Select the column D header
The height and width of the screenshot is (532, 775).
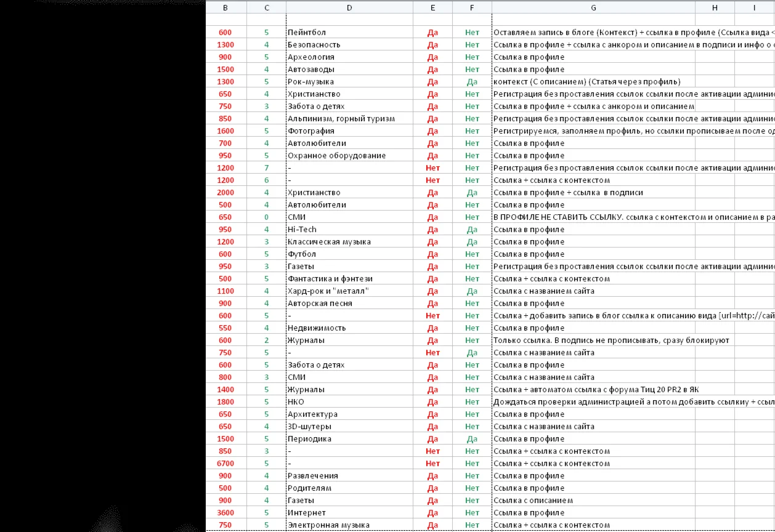coord(349,7)
